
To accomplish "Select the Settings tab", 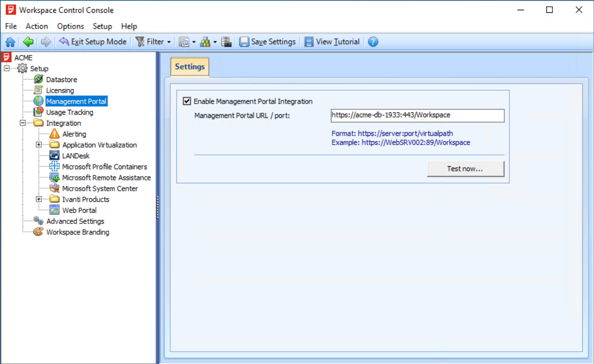I will [190, 67].
